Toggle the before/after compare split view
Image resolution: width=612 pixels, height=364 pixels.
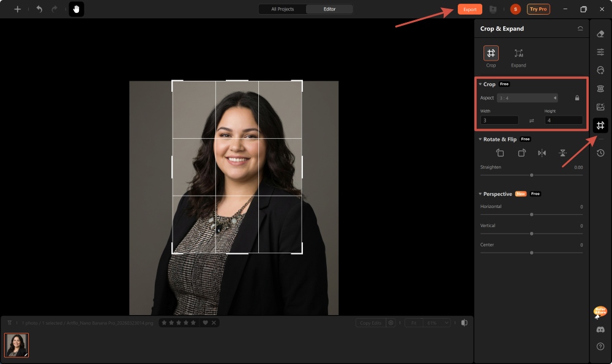466,322
